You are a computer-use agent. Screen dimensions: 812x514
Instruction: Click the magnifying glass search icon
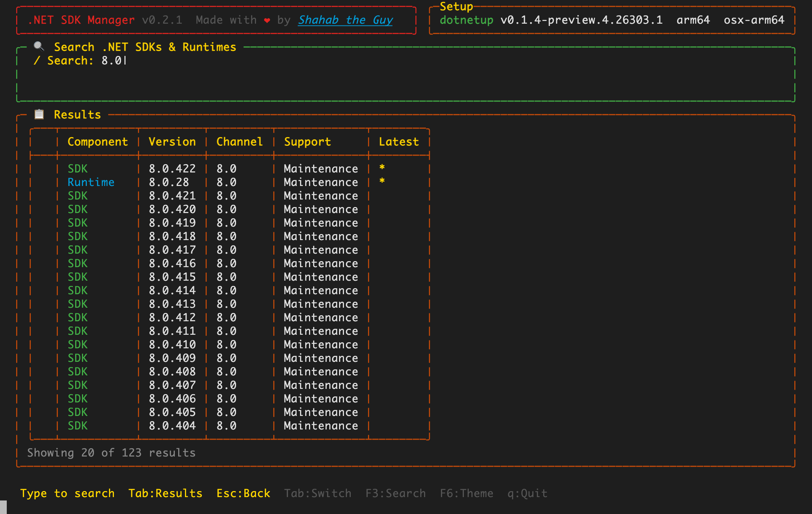click(39, 47)
